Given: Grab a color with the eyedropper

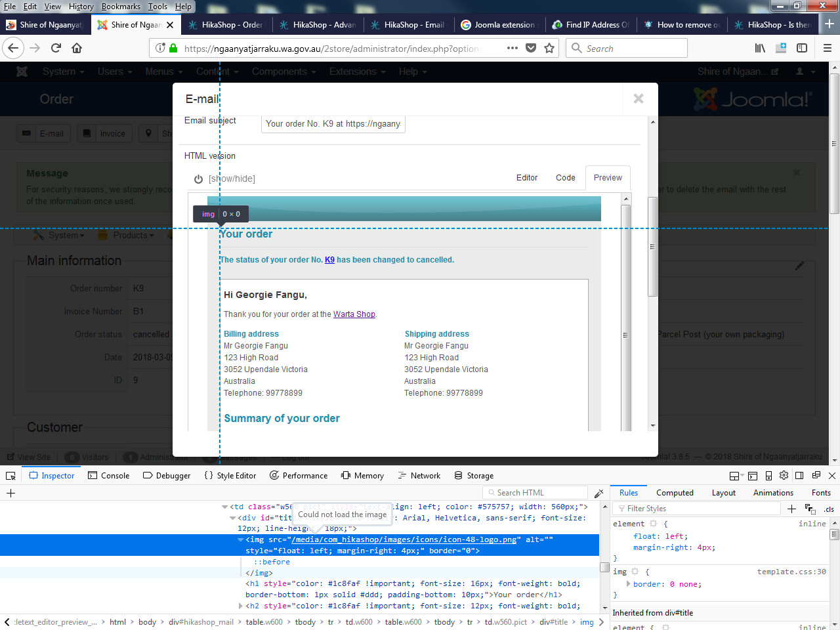Looking at the screenshot, I should point(598,493).
